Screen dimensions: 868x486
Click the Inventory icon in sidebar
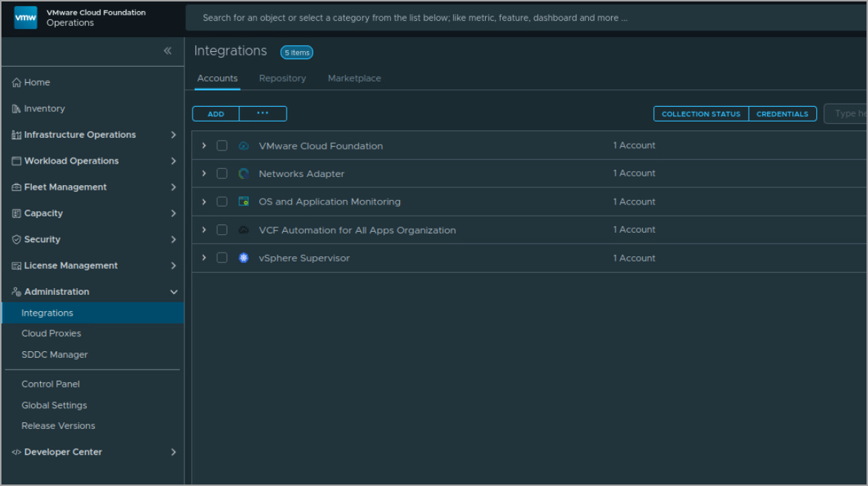pyautogui.click(x=16, y=109)
